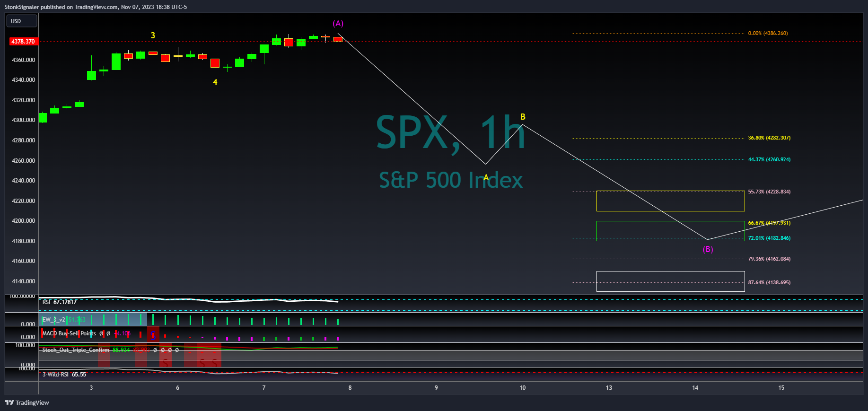Viewport: 868px width, 411px height.
Task: Click the red 4378.370 current price label
Action: tap(23, 42)
